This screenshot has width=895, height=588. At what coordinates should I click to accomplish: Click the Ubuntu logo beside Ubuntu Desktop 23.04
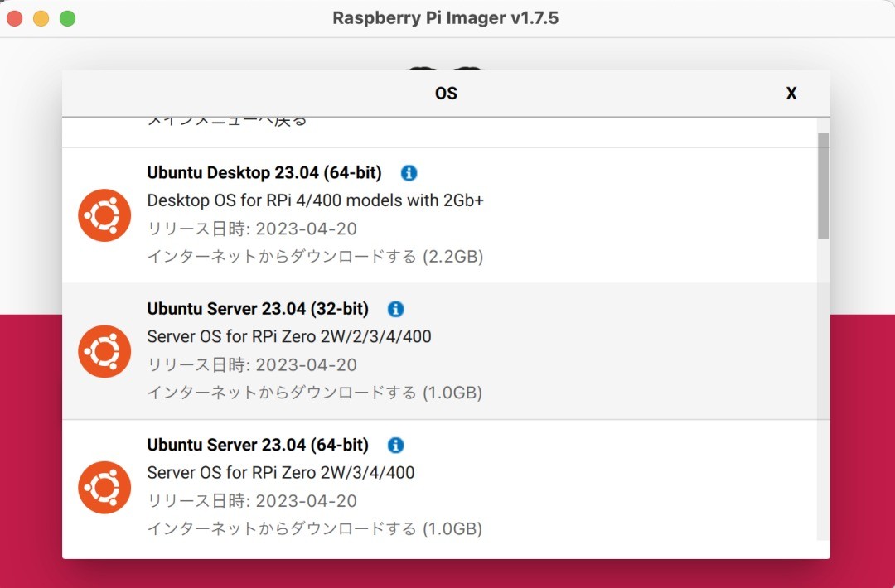(x=104, y=215)
